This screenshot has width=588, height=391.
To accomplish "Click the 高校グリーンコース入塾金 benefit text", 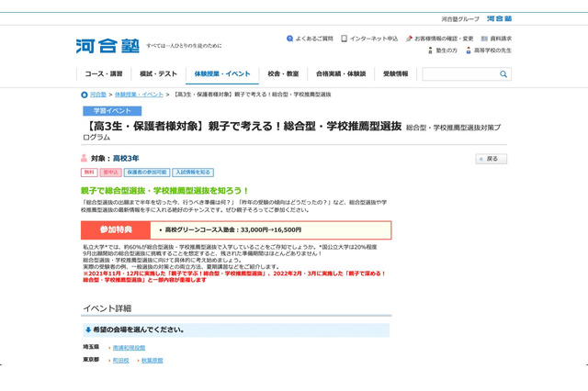I will pyautogui.click(x=233, y=230).
